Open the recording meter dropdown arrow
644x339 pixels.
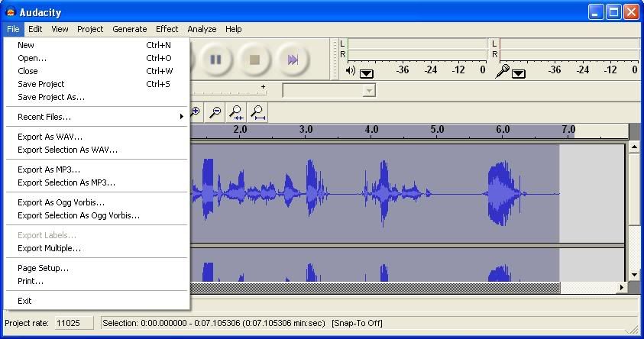(x=518, y=74)
